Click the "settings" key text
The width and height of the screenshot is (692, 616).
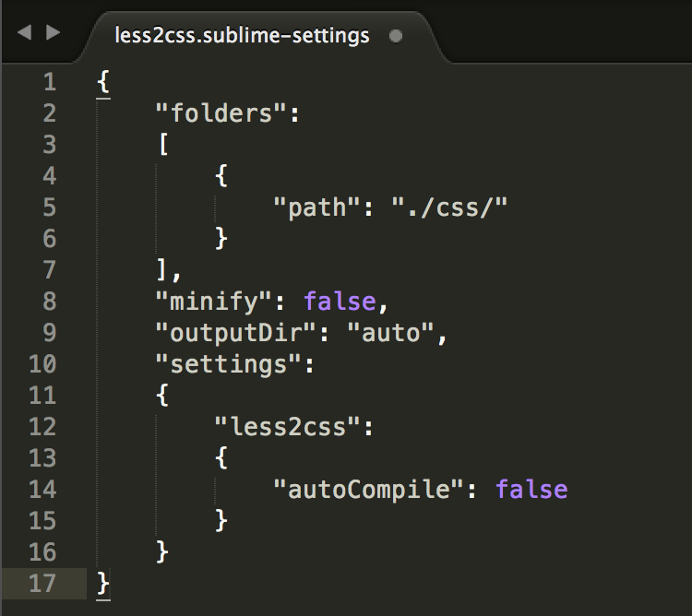click(x=228, y=364)
